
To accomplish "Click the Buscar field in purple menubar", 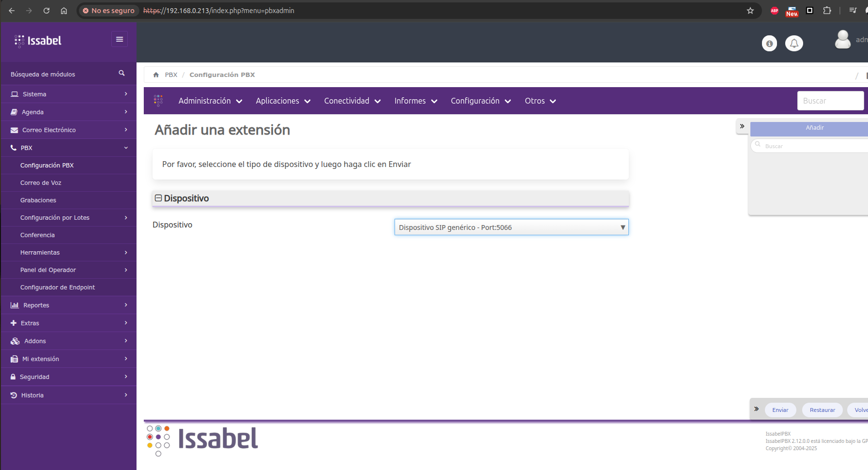I will [x=830, y=101].
